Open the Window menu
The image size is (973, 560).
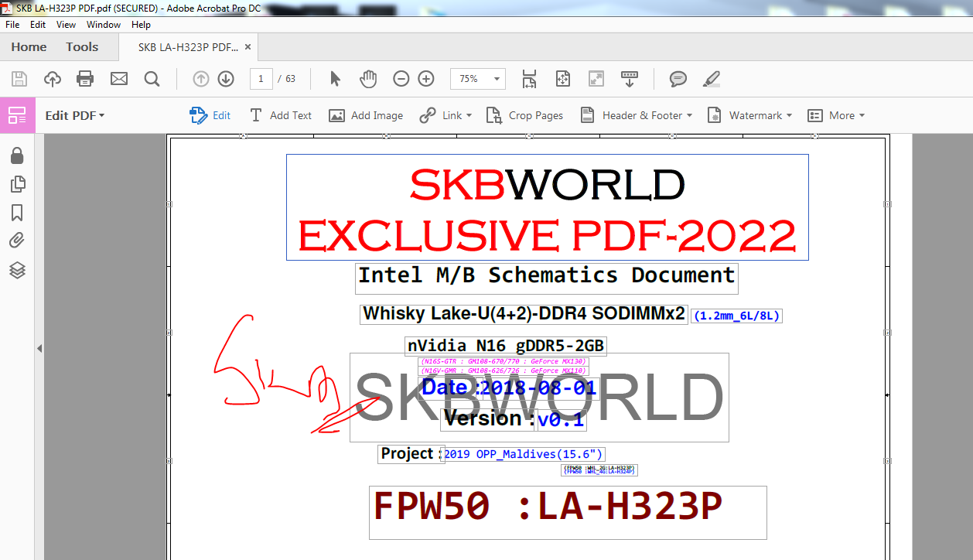click(104, 25)
